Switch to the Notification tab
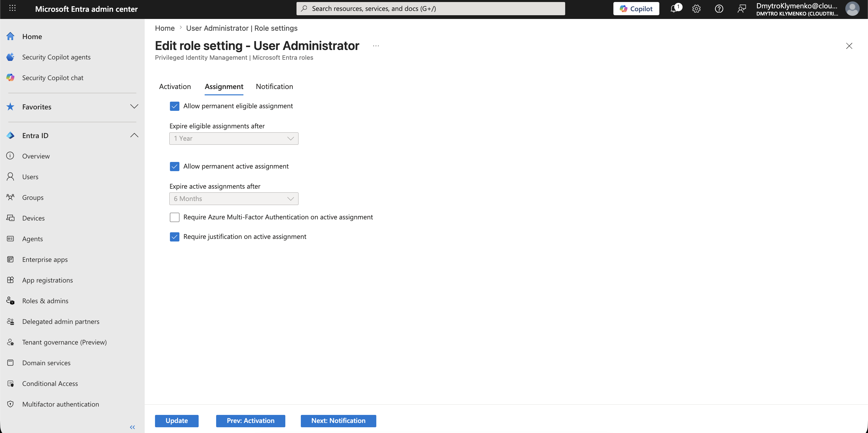Viewport: 868px width, 433px height. (274, 87)
